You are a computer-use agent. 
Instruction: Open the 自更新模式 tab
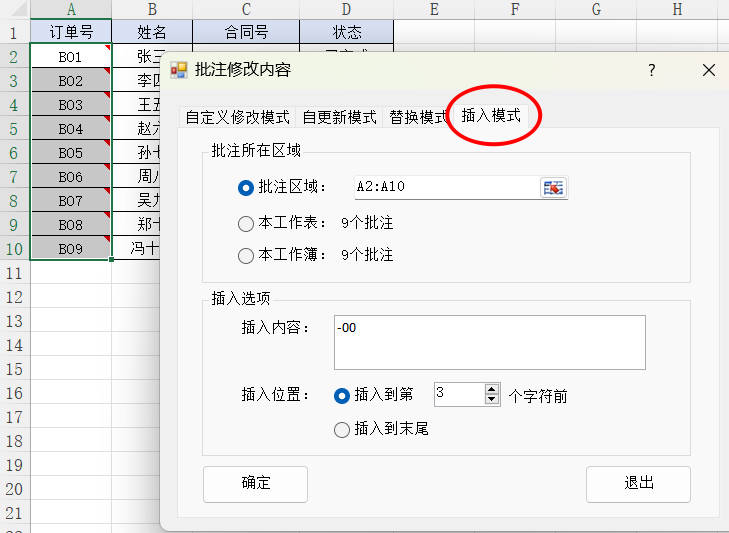coord(339,117)
